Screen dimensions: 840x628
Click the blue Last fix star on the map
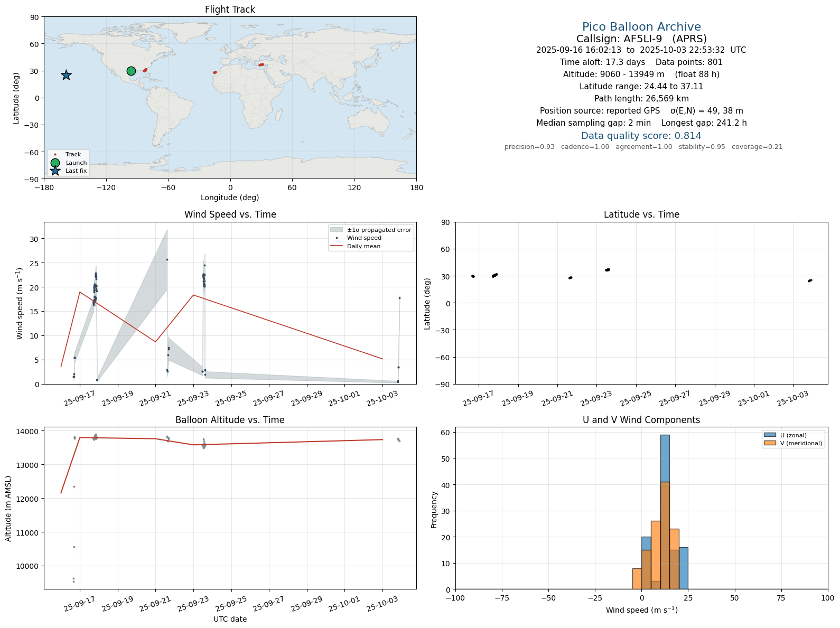66,76
